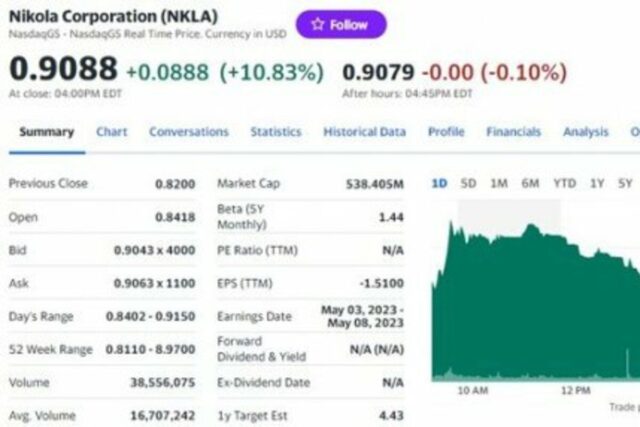This screenshot has height=427, width=640.
Task: Open the Historical Data tab
Action: click(x=364, y=132)
